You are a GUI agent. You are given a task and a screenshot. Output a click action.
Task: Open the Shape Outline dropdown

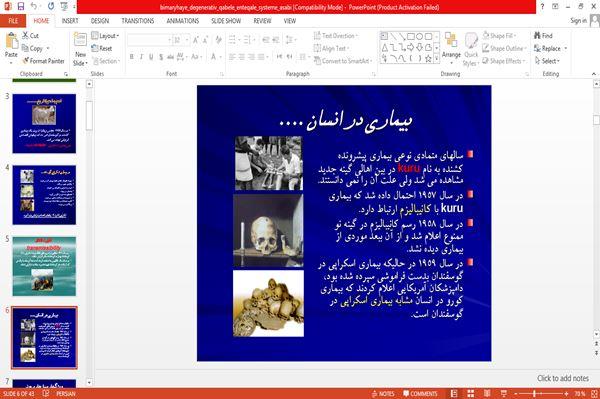(x=504, y=48)
